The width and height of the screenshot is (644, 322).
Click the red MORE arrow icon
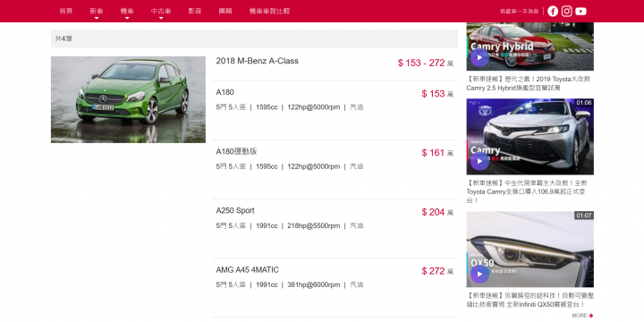pyautogui.click(x=590, y=316)
